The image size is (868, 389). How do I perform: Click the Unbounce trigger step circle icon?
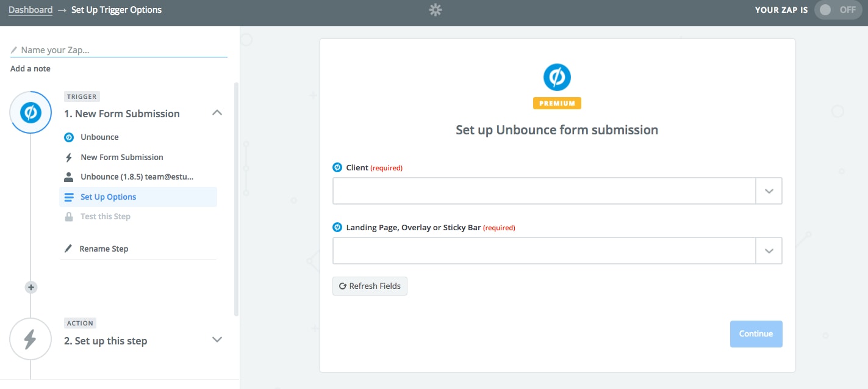point(30,112)
